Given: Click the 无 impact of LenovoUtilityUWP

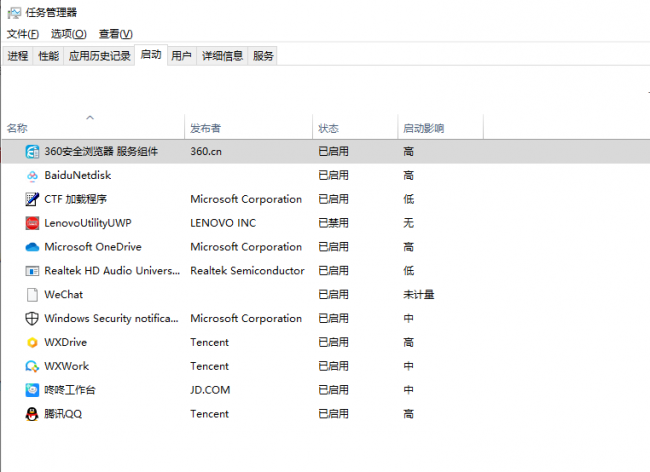Looking at the screenshot, I should (x=408, y=223).
